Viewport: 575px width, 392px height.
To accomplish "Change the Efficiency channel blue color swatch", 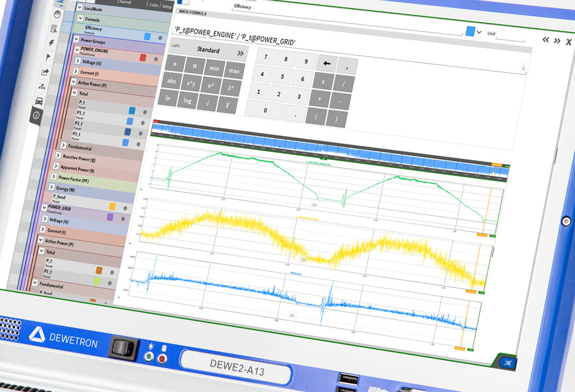I will click(x=147, y=36).
